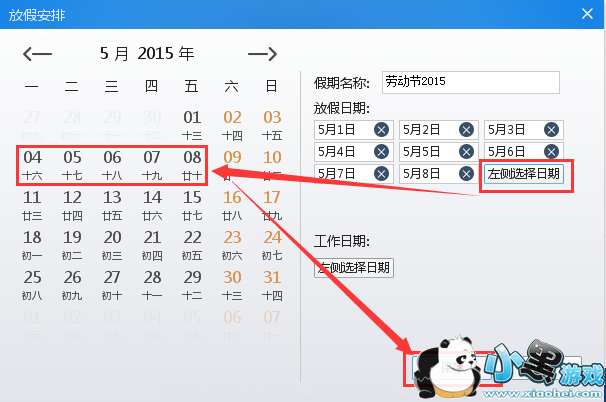Select May 23 on the calendar

232,245
